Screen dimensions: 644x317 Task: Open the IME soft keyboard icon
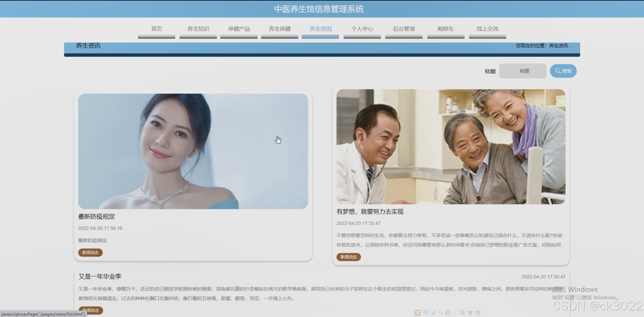tap(448, 313)
